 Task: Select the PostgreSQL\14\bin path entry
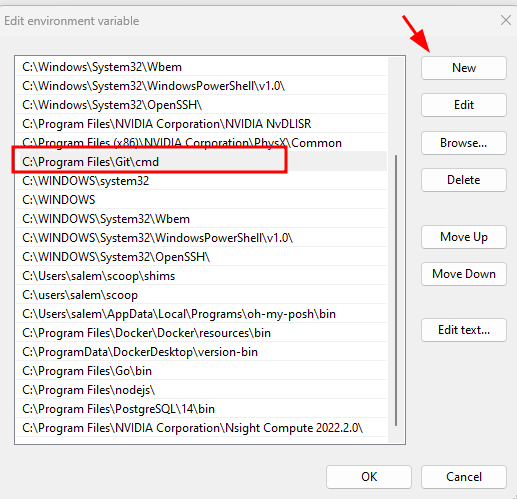(x=202, y=409)
